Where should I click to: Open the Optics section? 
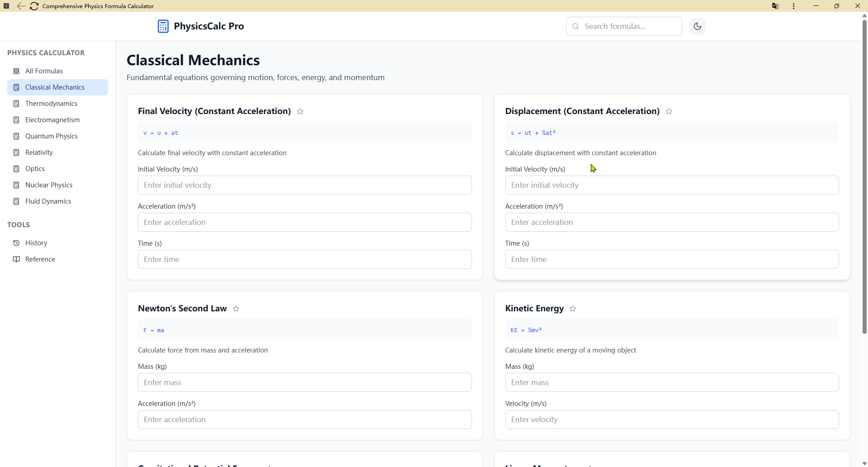click(57, 169)
